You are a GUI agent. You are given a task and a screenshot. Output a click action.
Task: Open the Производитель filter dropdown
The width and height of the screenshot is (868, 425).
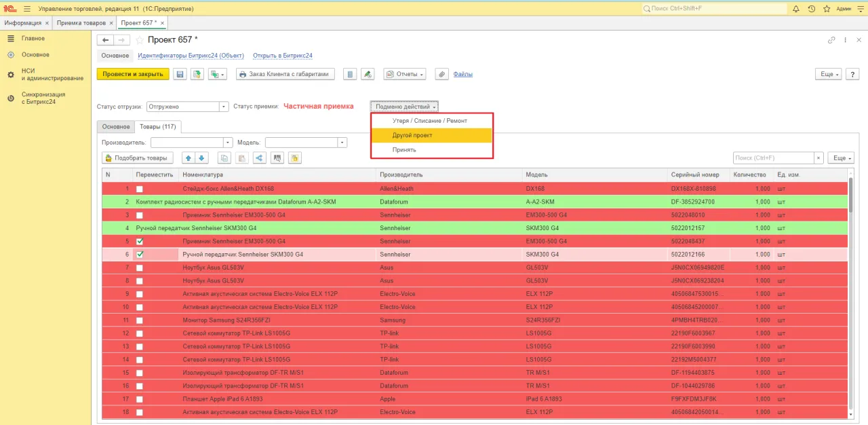[x=228, y=143]
